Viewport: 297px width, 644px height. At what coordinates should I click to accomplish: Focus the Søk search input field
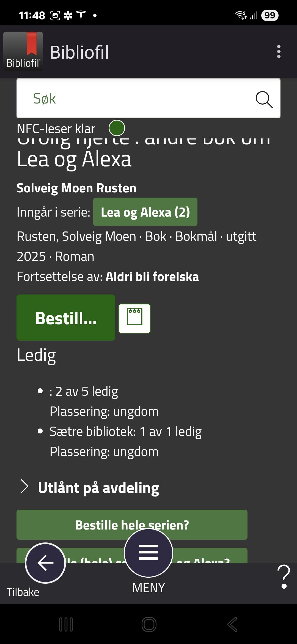[135, 98]
